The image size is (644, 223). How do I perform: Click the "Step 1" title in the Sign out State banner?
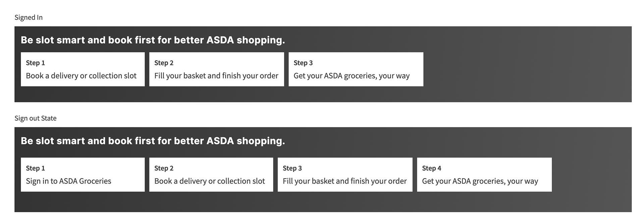(35, 168)
